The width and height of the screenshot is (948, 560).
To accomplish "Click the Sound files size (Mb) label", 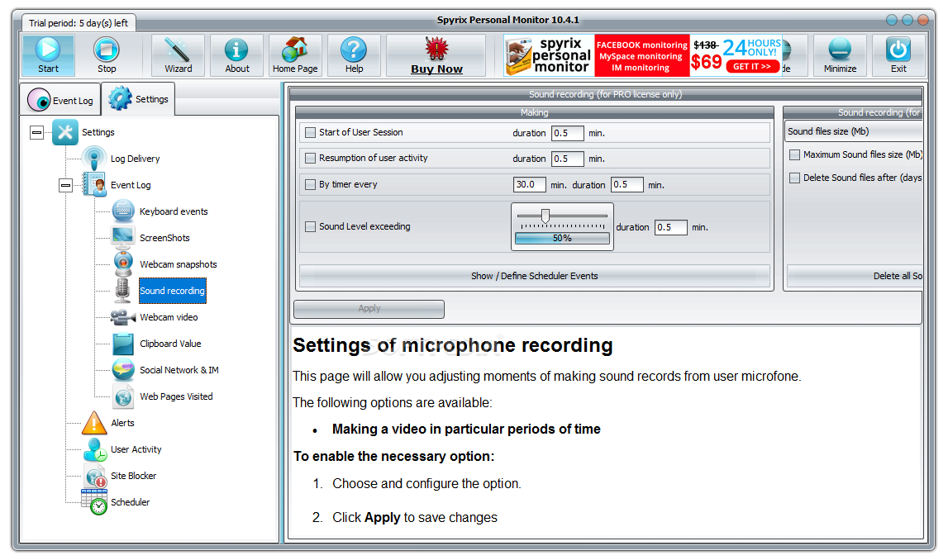I will pyautogui.click(x=827, y=131).
